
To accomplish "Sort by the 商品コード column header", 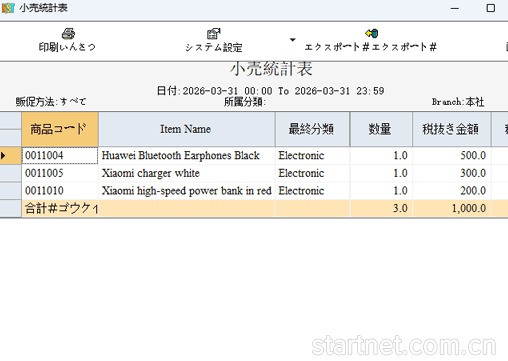I will click(x=60, y=129).
